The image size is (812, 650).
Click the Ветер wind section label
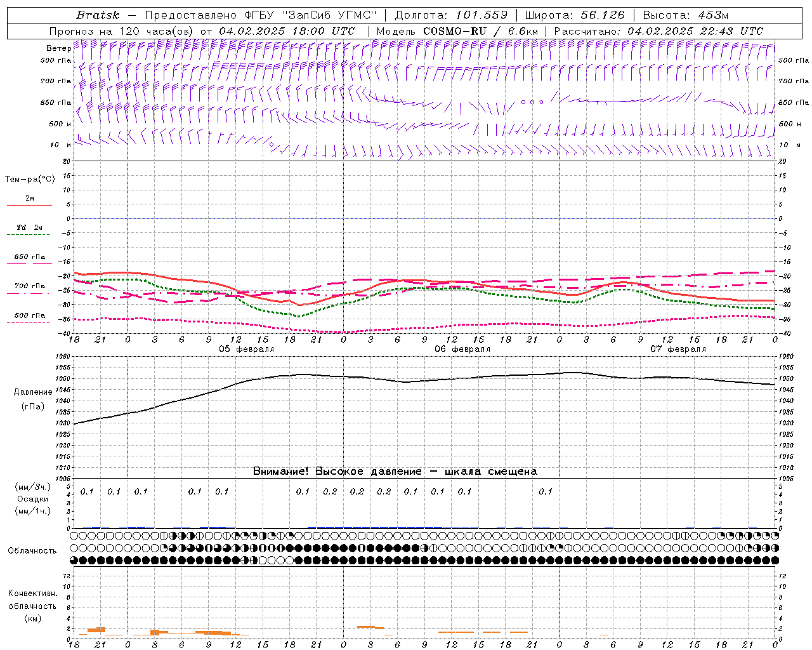[x=58, y=48]
